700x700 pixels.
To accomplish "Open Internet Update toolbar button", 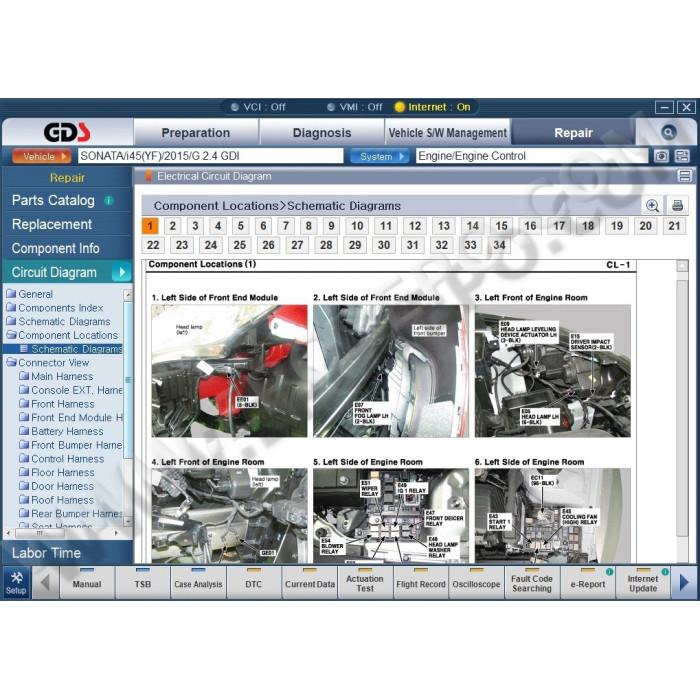I will click(x=643, y=582).
